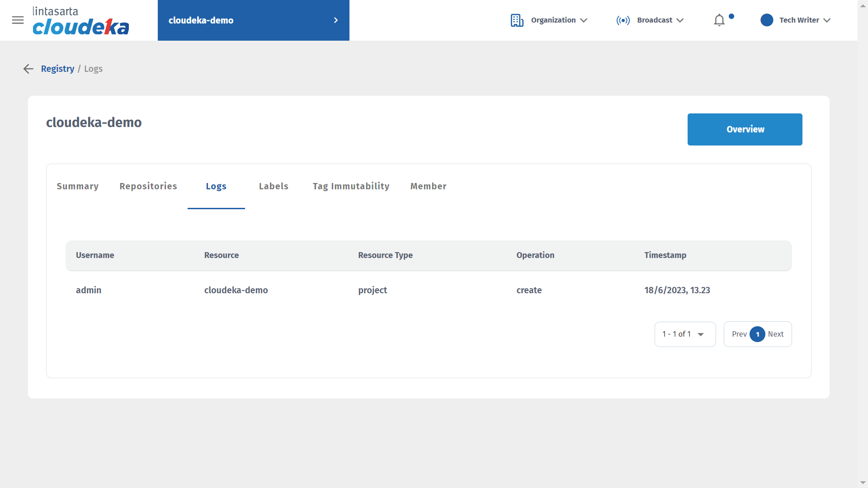This screenshot has height=488, width=868.
Task: Click the Tech Writer avatar circle
Action: [767, 20]
